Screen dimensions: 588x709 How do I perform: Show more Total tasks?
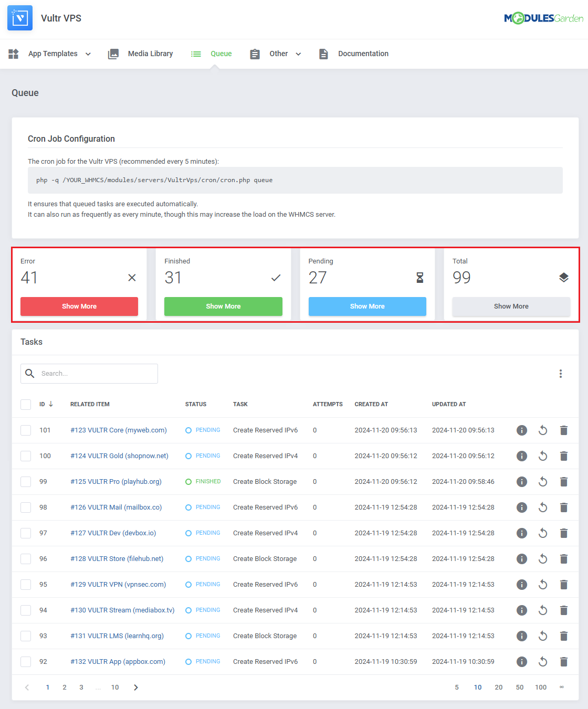511,306
